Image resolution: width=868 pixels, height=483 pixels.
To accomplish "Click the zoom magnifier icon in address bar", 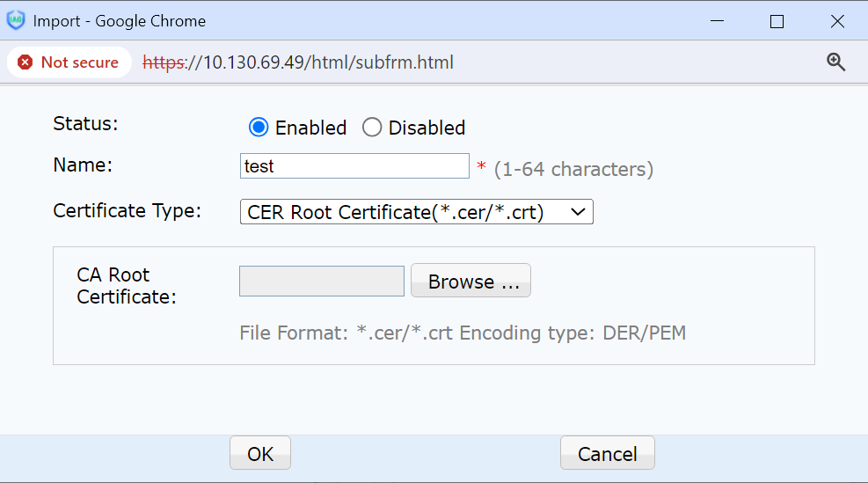I will coord(835,62).
